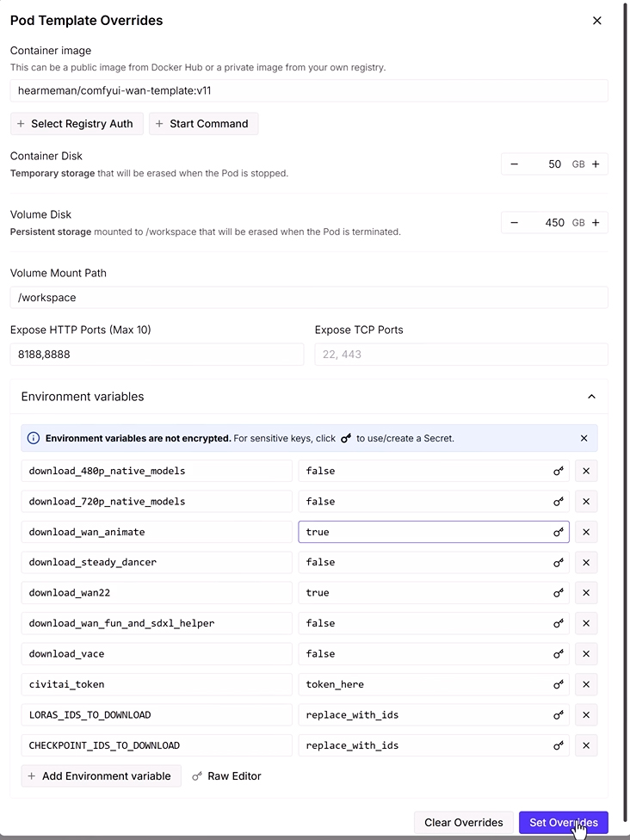The height and width of the screenshot is (840, 630).
Task: Remove download_vace variable
Action: 586,653
